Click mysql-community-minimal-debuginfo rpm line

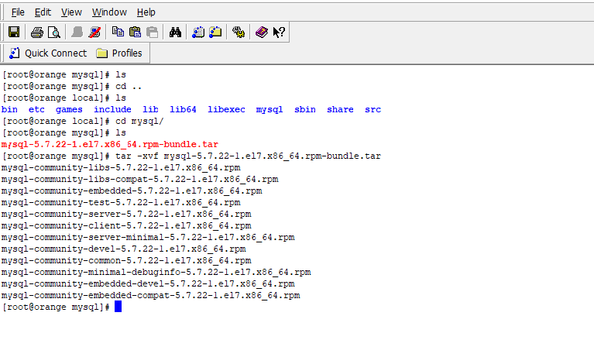click(x=156, y=272)
